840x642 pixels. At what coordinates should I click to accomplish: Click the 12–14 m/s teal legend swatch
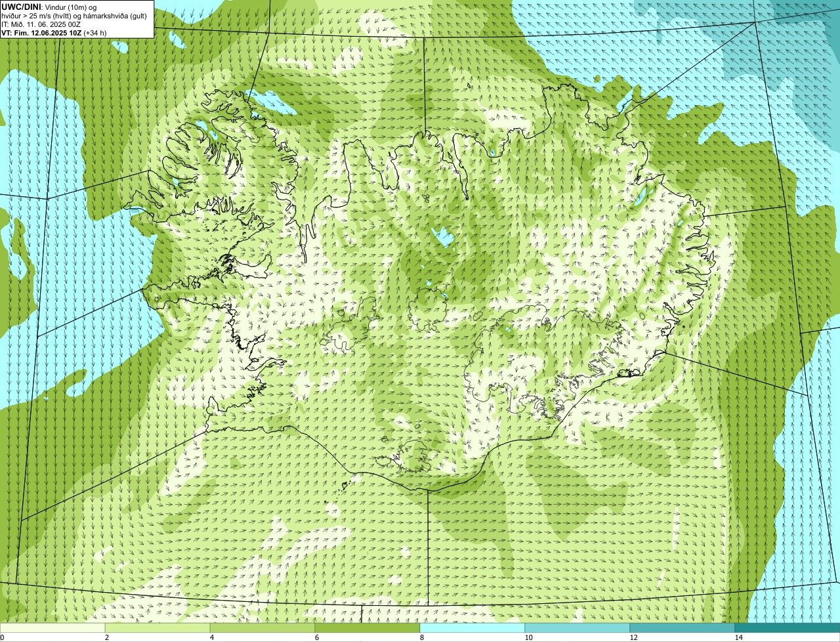coord(682,628)
